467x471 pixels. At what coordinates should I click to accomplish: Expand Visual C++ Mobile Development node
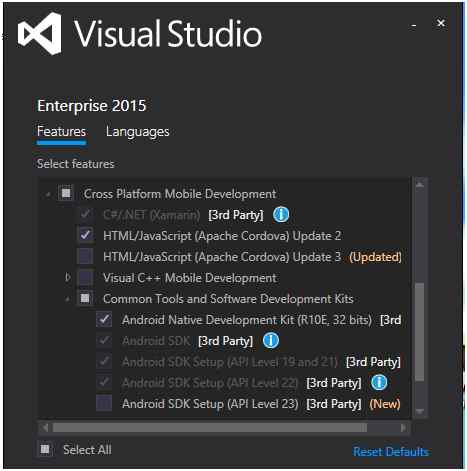tap(68, 277)
